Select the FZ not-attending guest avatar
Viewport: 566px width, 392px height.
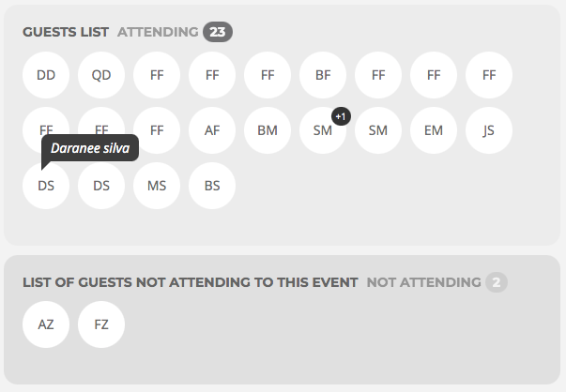point(101,324)
